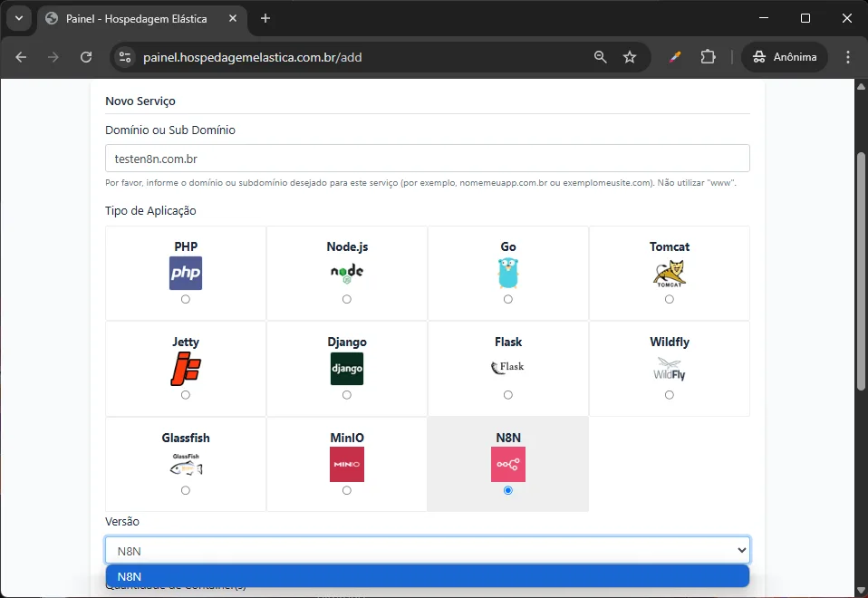The width and height of the screenshot is (868, 598).
Task: Select the Glassfish radio button
Action: (x=186, y=490)
